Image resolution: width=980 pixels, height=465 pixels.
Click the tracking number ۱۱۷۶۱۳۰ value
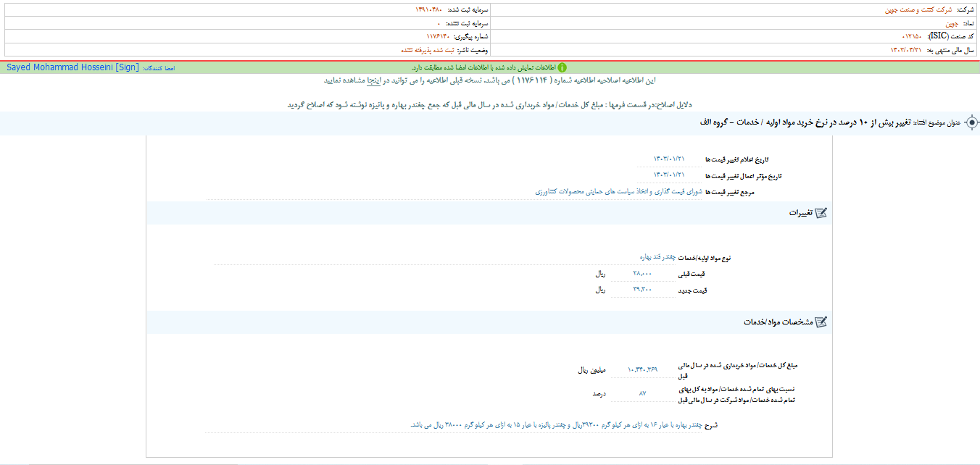(438, 36)
